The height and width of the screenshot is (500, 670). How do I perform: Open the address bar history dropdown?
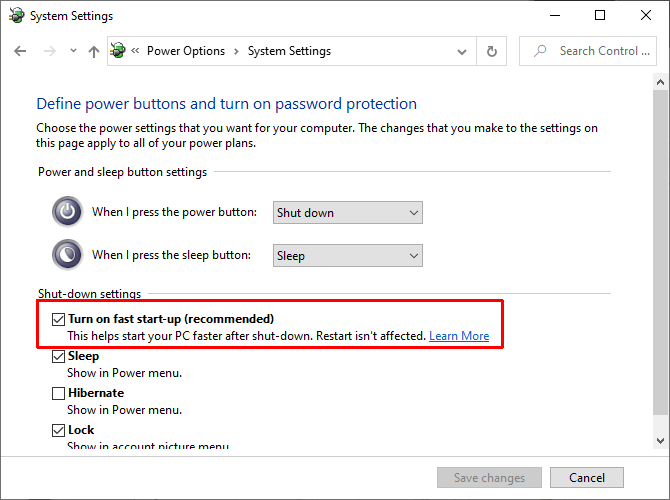pyautogui.click(x=464, y=51)
